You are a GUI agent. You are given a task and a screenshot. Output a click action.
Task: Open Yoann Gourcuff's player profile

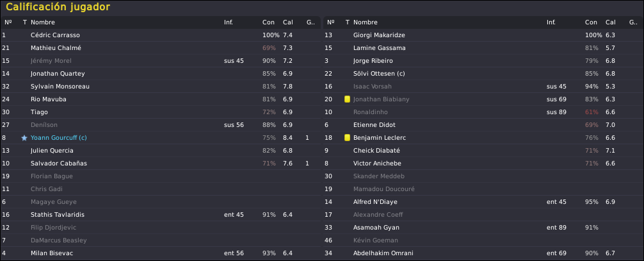[59, 138]
